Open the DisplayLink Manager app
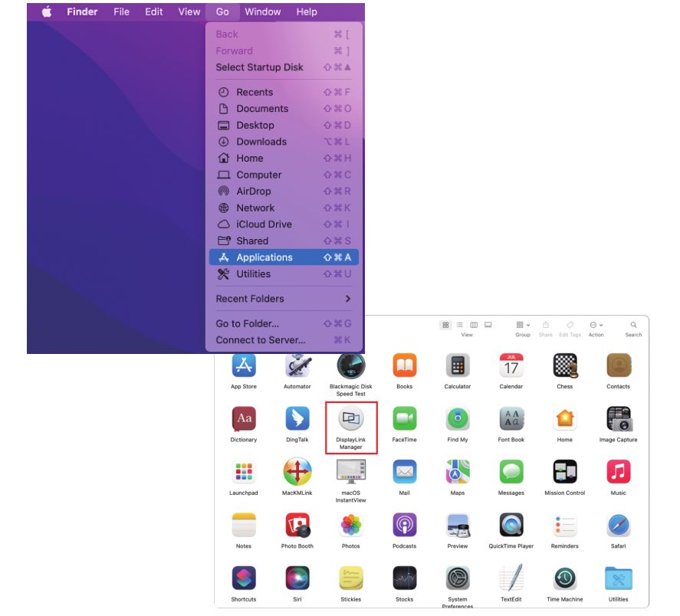This screenshot has height=616, width=680. tap(351, 418)
